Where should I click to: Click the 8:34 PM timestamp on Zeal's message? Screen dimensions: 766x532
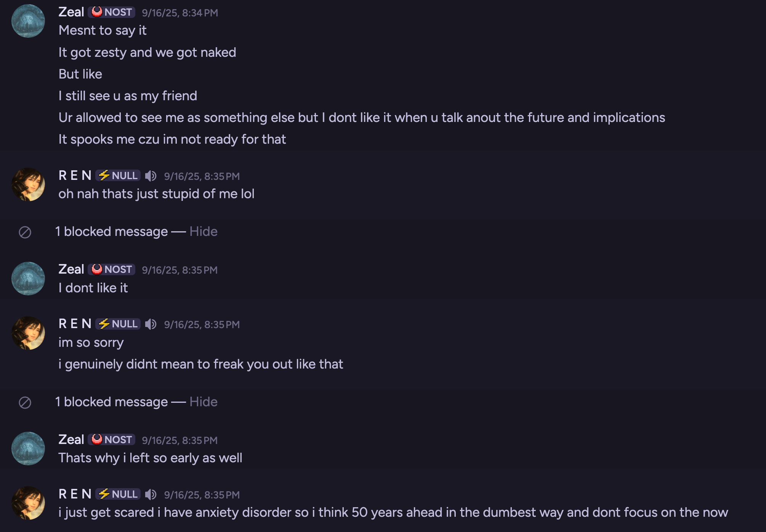tap(180, 13)
